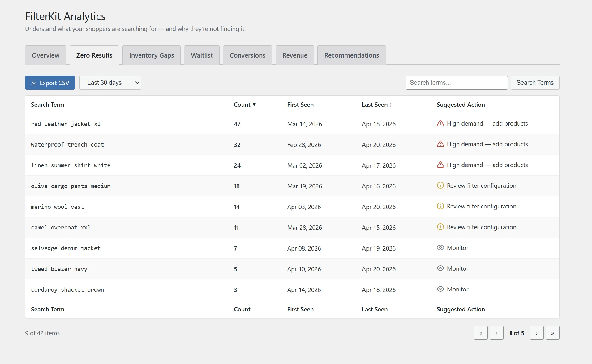Click warning icon in linen summer shirt row

pyautogui.click(x=440, y=165)
